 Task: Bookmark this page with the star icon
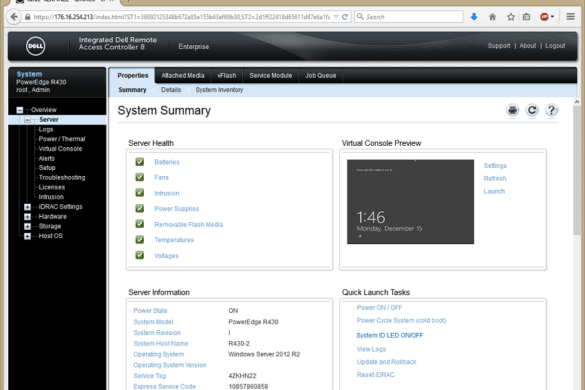click(511, 17)
